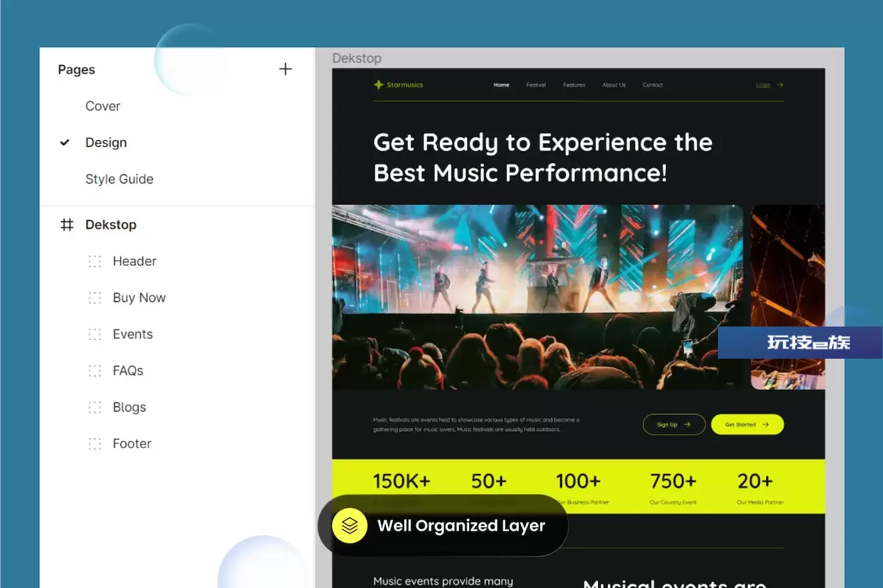Click the yellow layers stack icon
The image size is (883, 588).
(x=349, y=526)
